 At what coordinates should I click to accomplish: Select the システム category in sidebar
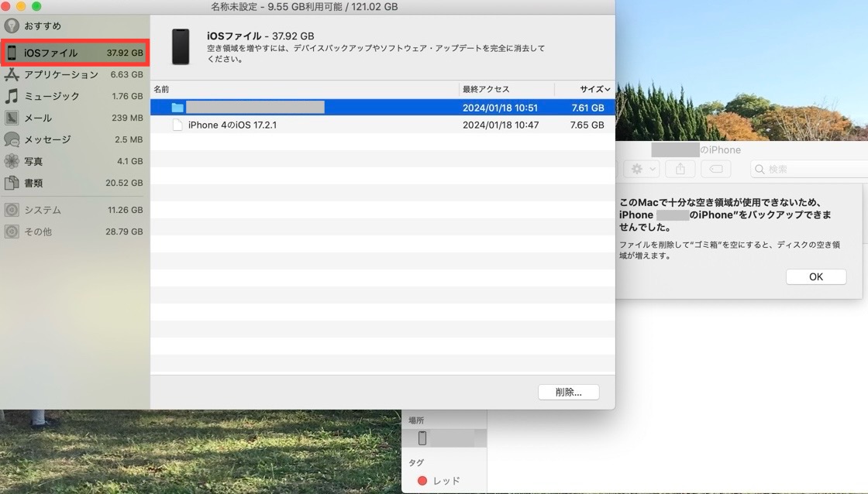43,210
